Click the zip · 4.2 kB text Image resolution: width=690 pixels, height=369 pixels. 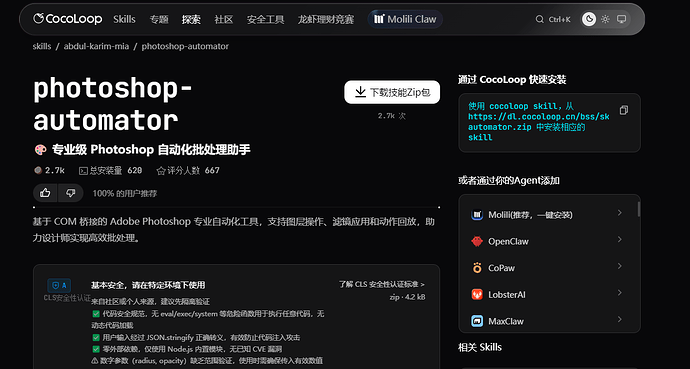coord(407,297)
